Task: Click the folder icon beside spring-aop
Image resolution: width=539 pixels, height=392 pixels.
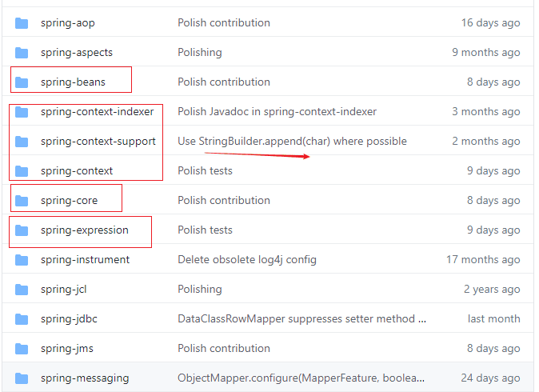Action: click(22, 23)
